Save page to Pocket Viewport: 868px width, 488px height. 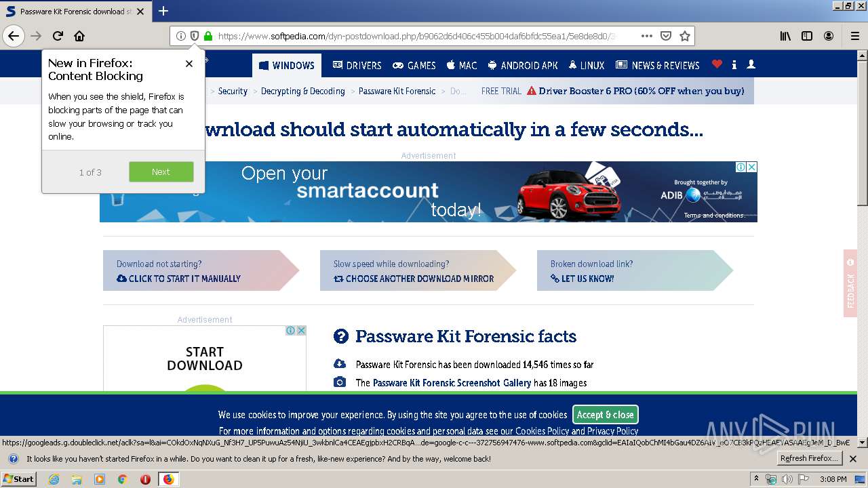[x=666, y=36]
